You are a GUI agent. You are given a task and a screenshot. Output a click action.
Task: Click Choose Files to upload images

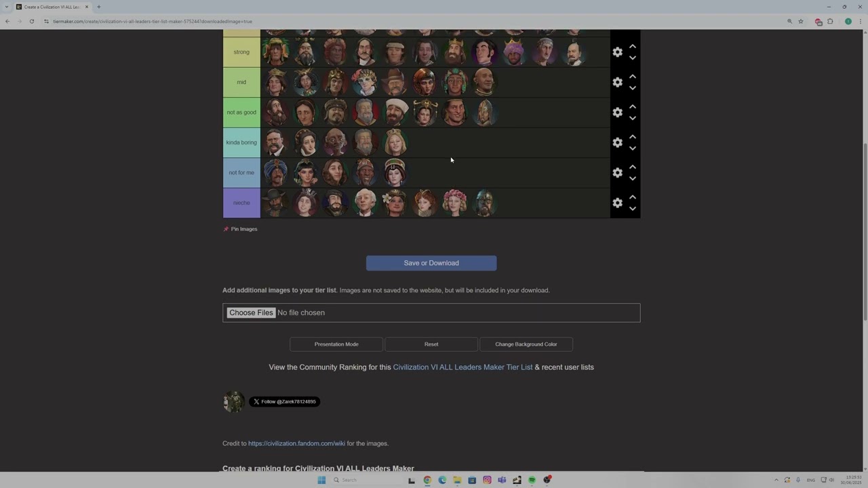click(251, 312)
